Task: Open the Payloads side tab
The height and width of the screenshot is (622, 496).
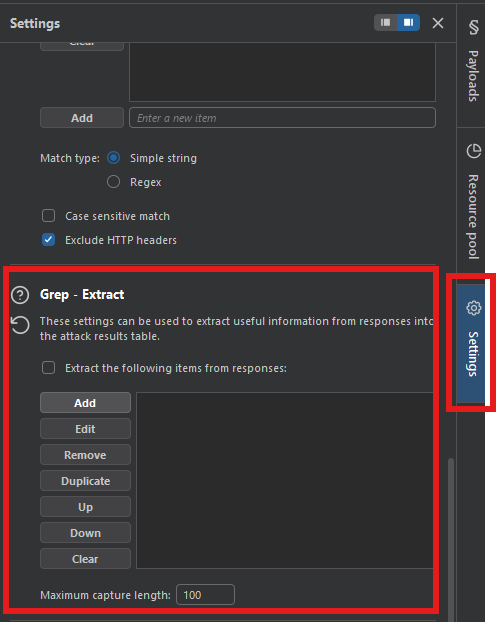Action: [472, 61]
